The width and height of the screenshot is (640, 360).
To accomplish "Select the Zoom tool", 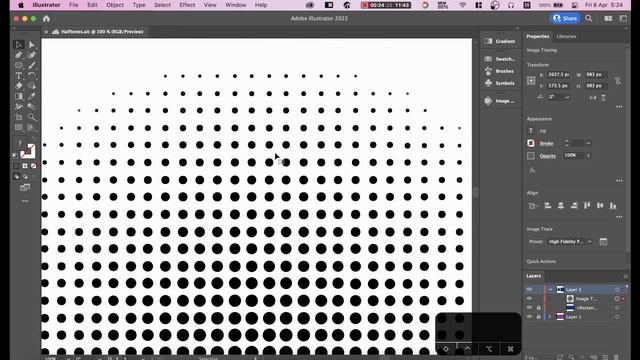I will [x=31, y=117].
